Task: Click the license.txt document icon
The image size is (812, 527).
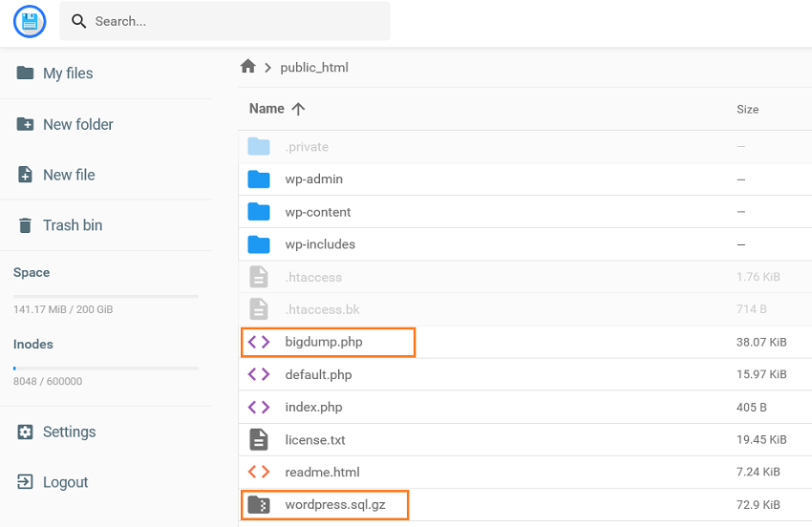Action: [x=259, y=439]
